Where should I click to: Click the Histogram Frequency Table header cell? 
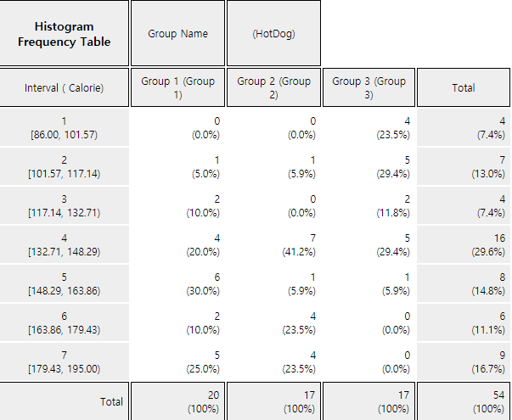(64, 33)
